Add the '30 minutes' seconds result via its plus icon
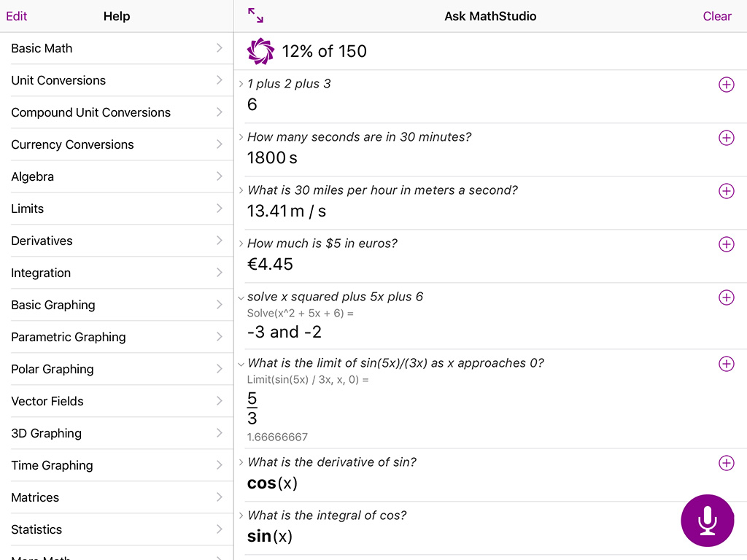Viewport: 747px width, 560px height. pos(726,138)
